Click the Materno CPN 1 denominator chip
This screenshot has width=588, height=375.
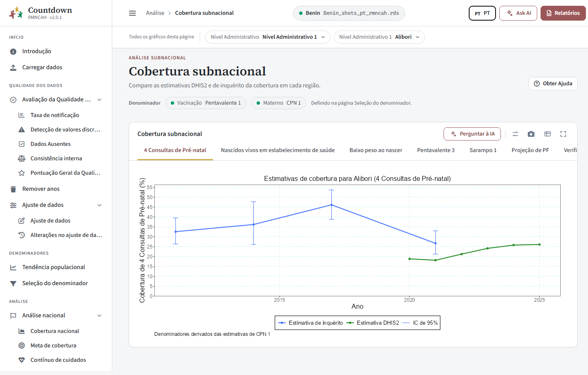279,103
